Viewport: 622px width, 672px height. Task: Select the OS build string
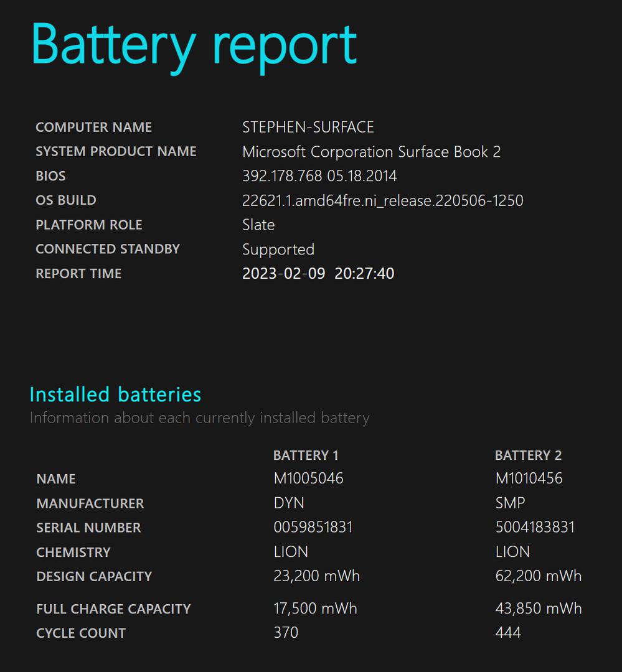[382, 200]
